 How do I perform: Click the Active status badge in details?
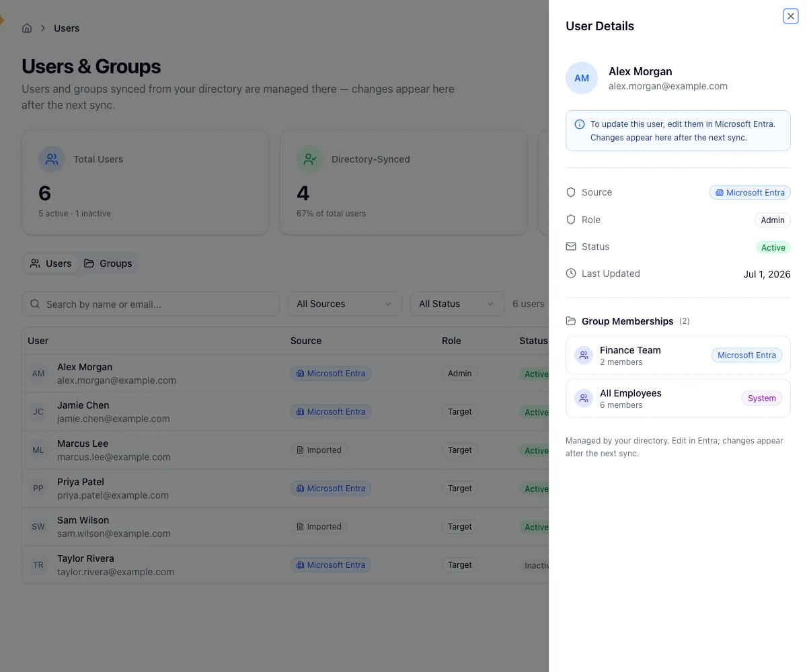[773, 247]
